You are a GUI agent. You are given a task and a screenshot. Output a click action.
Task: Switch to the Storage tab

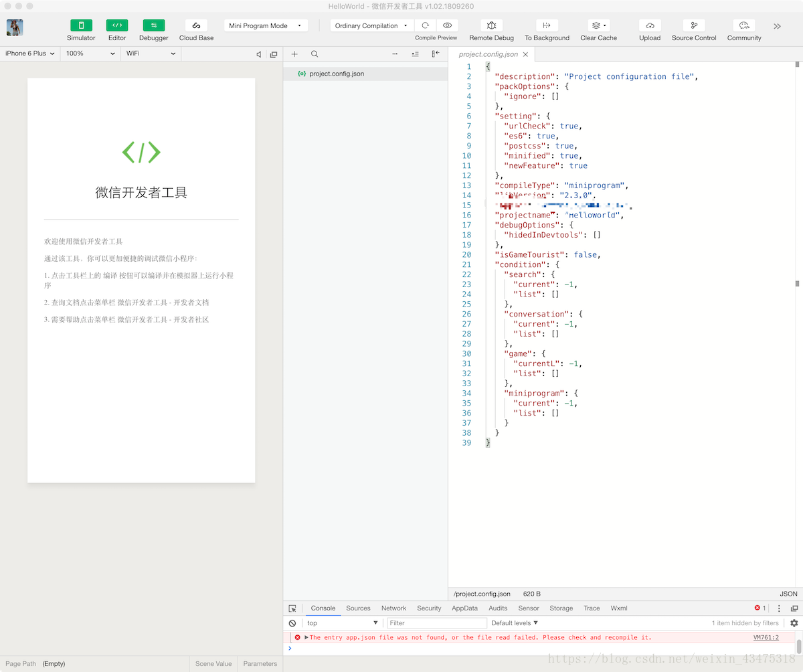coord(561,608)
